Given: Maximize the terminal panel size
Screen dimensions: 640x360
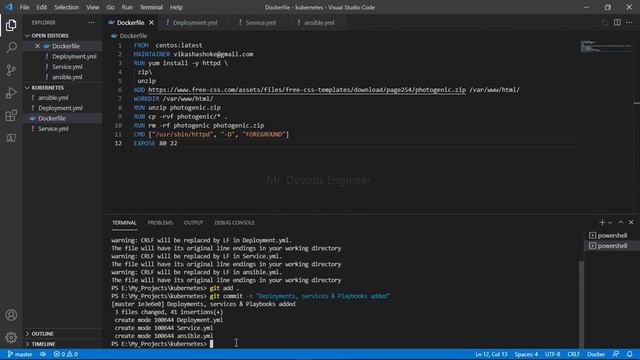Looking at the screenshot, I should pyautogui.click(x=621, y=222).
